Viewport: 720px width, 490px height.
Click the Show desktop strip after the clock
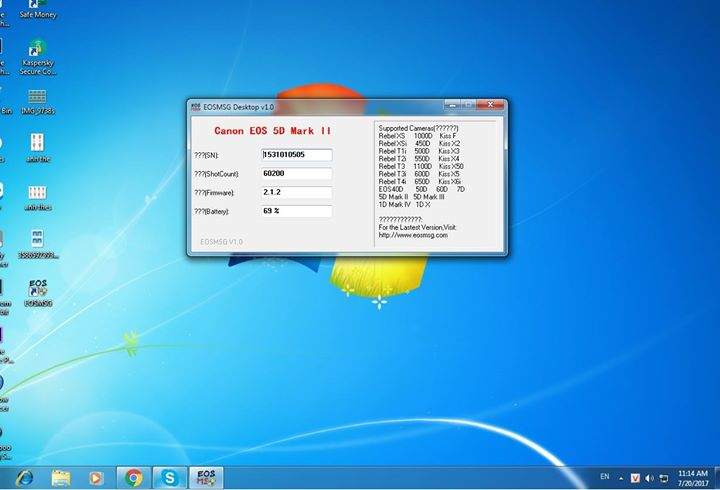point(717,478)
